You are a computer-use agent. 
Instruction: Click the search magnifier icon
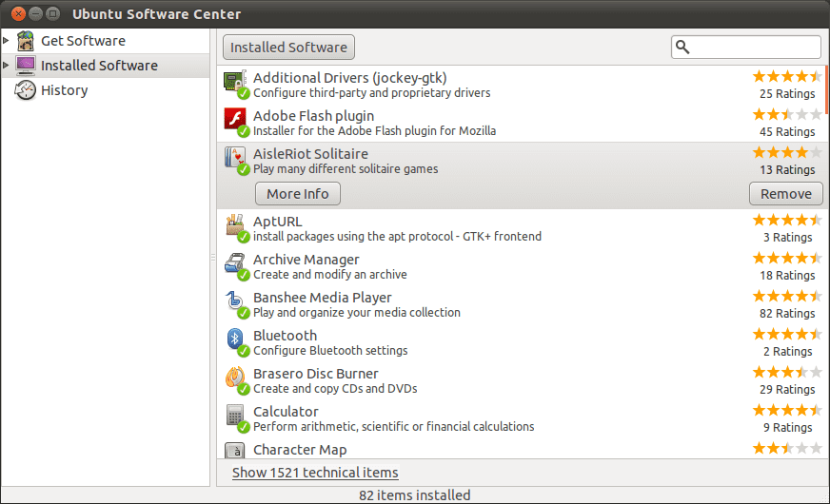pos(682,47)
